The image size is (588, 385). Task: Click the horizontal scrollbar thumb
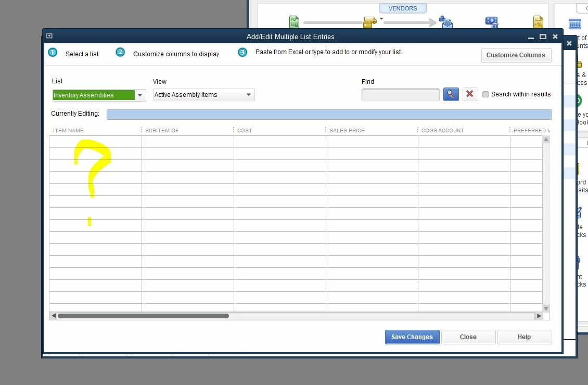click(x=143, y=316)
